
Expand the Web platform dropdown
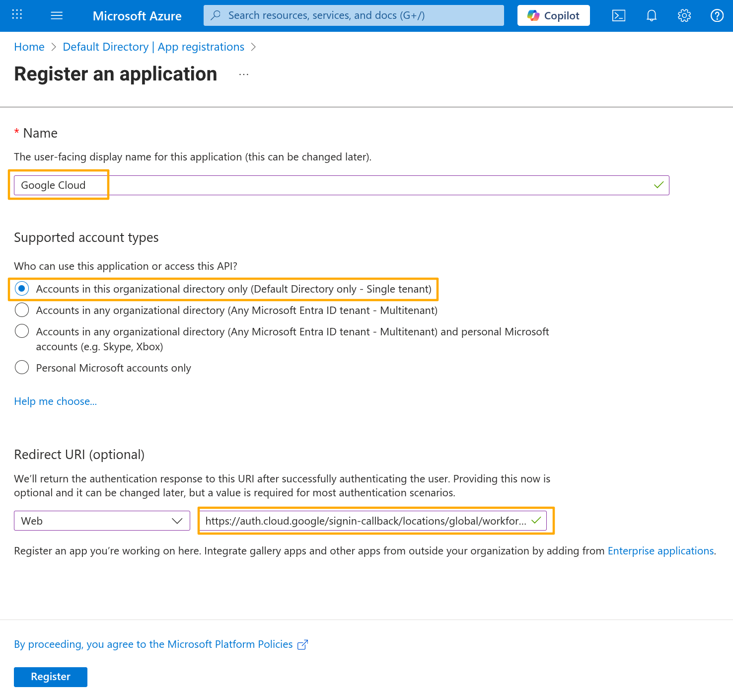point(102,521)
